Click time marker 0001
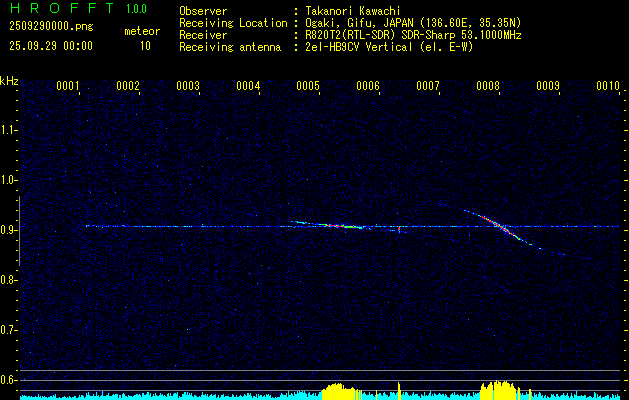The height and width of the screenshot is (400, 629). 67,86
